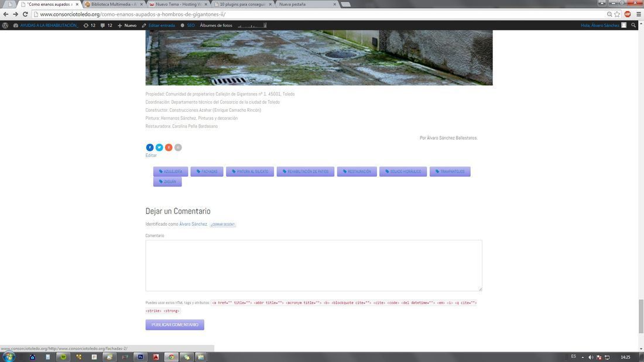Click the browser address bar
The height and width of the screenshot is (362, 644).
pos(320,15)
